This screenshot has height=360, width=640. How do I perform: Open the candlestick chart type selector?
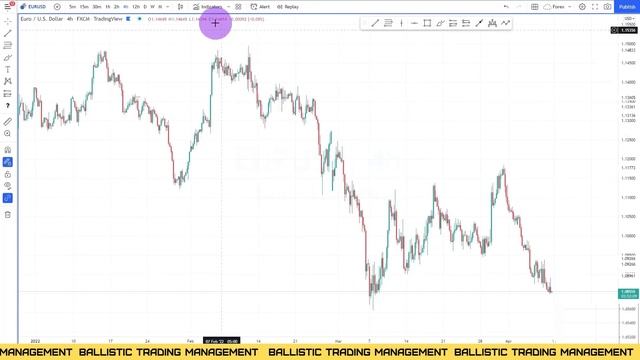tap(180, 7)
